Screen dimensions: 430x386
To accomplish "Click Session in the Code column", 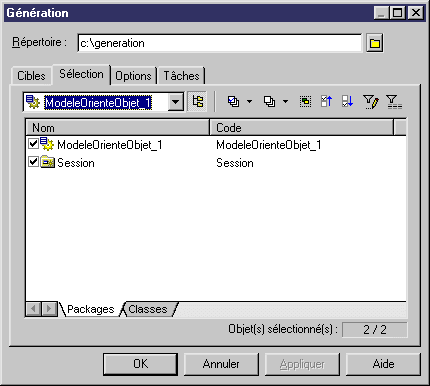I will point(235,163).
